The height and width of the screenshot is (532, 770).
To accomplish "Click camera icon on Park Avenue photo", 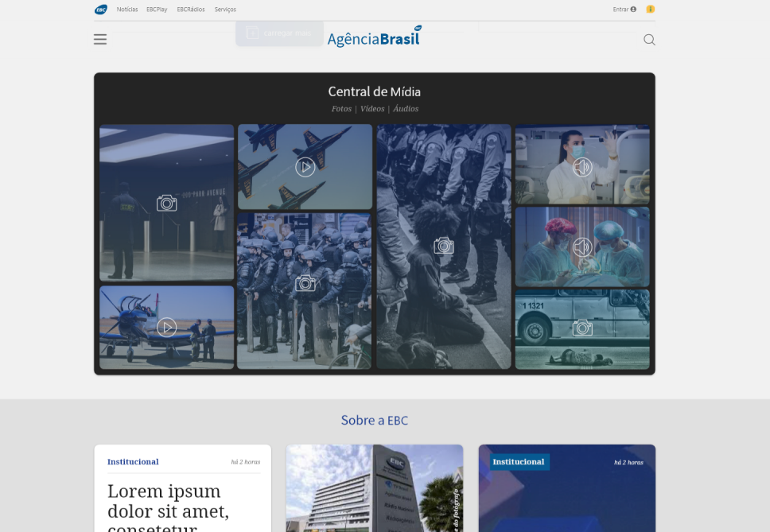I will pos(166,203).
